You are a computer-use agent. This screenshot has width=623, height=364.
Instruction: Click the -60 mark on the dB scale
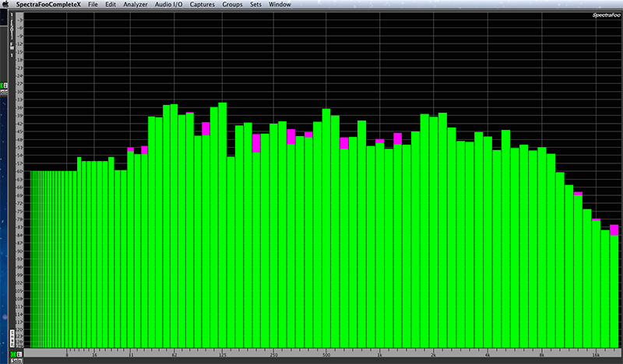click(21, 170)
